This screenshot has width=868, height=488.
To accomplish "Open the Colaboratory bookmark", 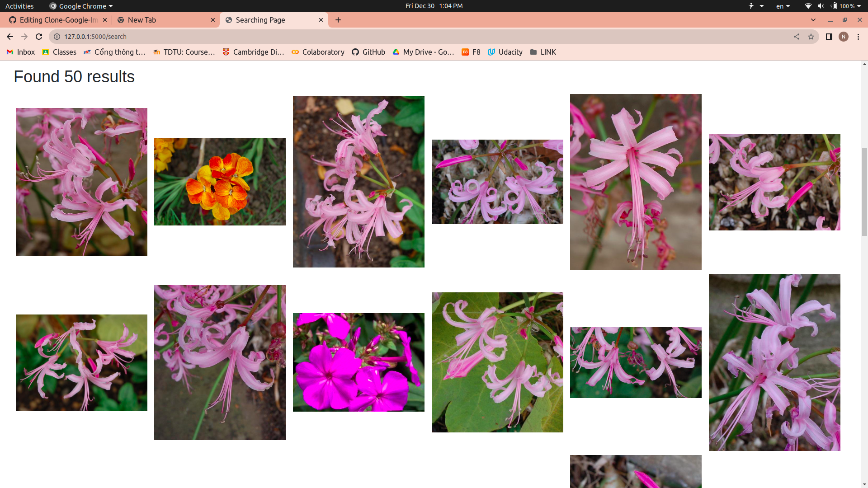I will click(x=318, y=52).
